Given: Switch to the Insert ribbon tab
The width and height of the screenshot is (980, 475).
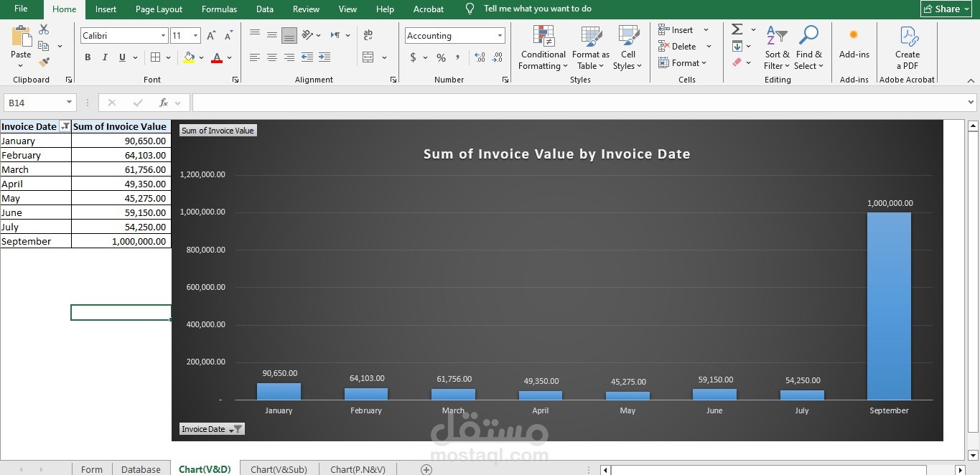Looking at the screenshot, I should point(106,9).
